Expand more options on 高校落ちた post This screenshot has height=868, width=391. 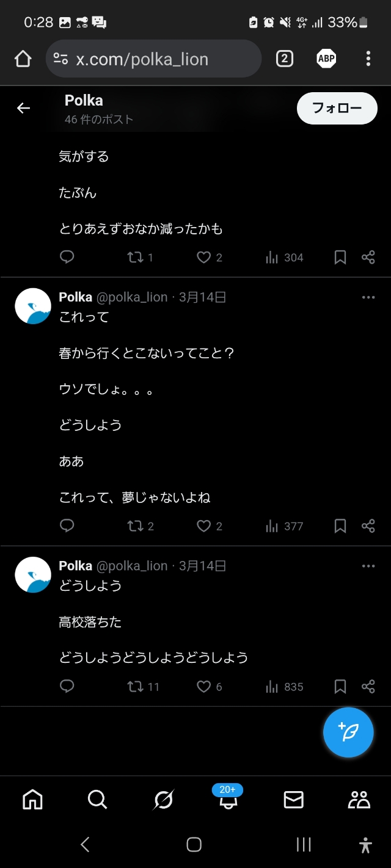(x=368, y=566)
